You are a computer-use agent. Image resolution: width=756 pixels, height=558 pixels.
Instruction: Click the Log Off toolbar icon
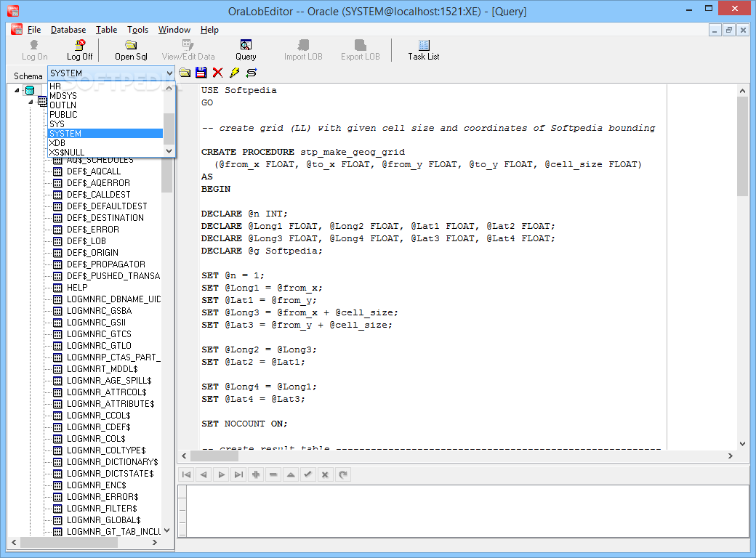[79, 50]
